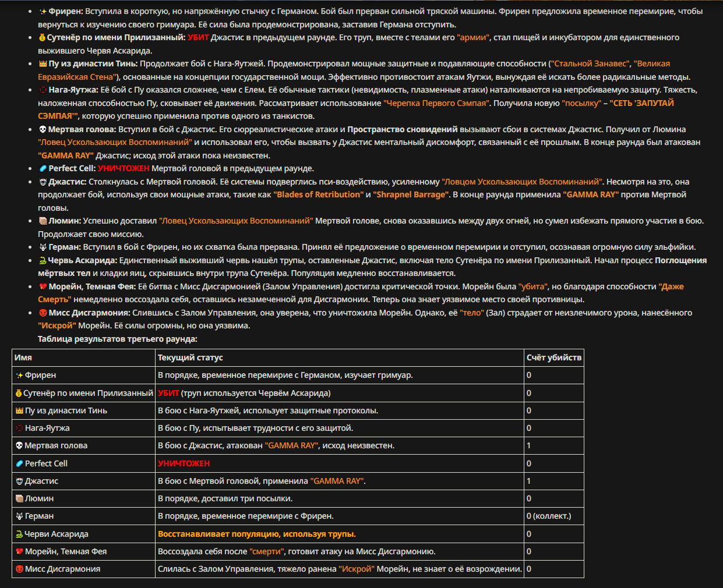This screenshot has width=723, height=588.
Task: Click 'Ловцом Ускользающих Воспоминаний' in Джастис bullet
Action: click(523, 182)
